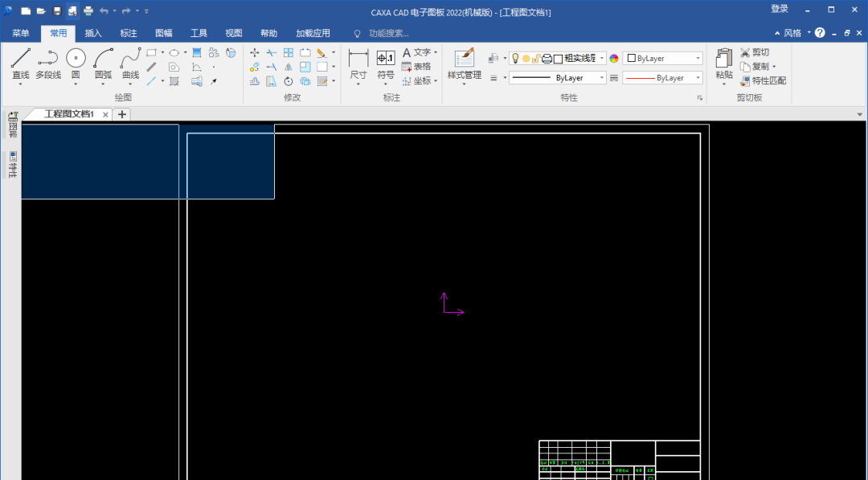Screen dimensions: 868x480
Task: Toggle the layer freeze sun icon
Action: (x=526, y=59)
